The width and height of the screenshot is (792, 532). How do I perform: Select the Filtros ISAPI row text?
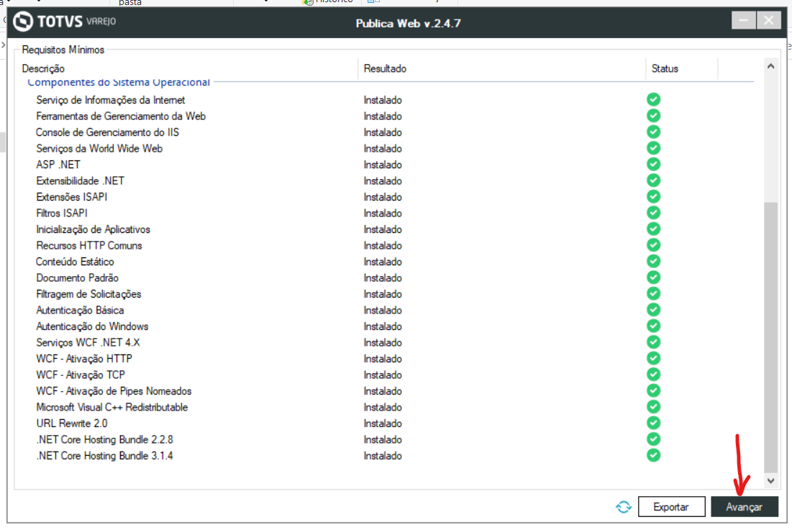pos(62,213)
